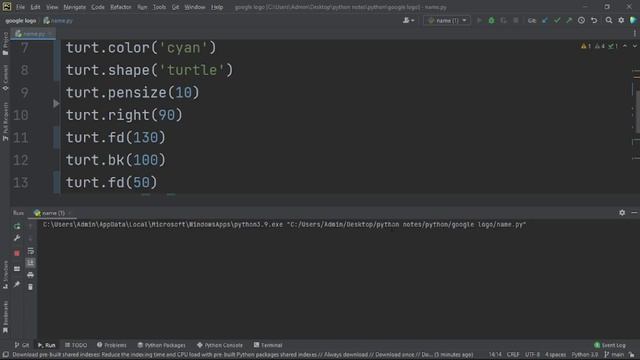Screen dimensions: 640x360
Task: Open the main git branch selector
Action: pos(614,355)
